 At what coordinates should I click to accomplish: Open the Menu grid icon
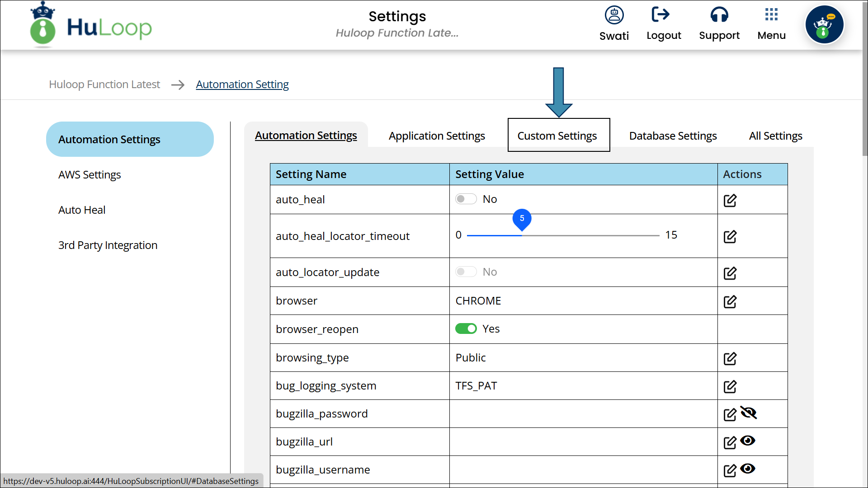(x=771, y=15)
